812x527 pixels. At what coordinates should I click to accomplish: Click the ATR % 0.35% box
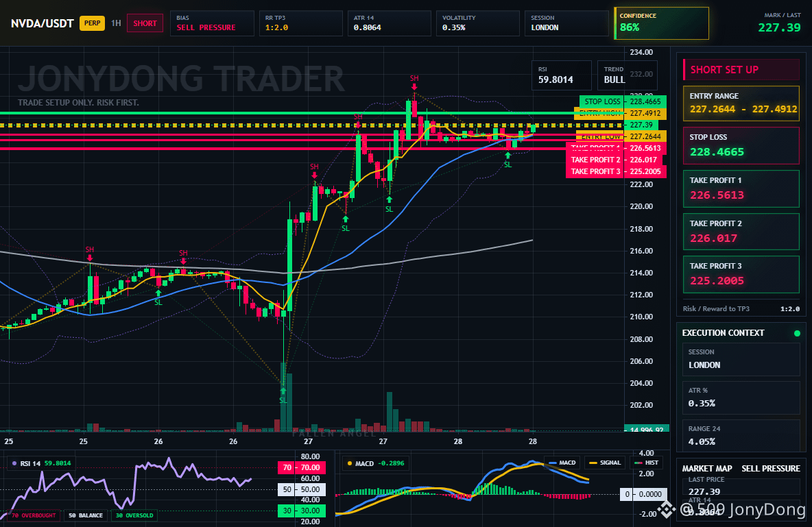point(741,397)
